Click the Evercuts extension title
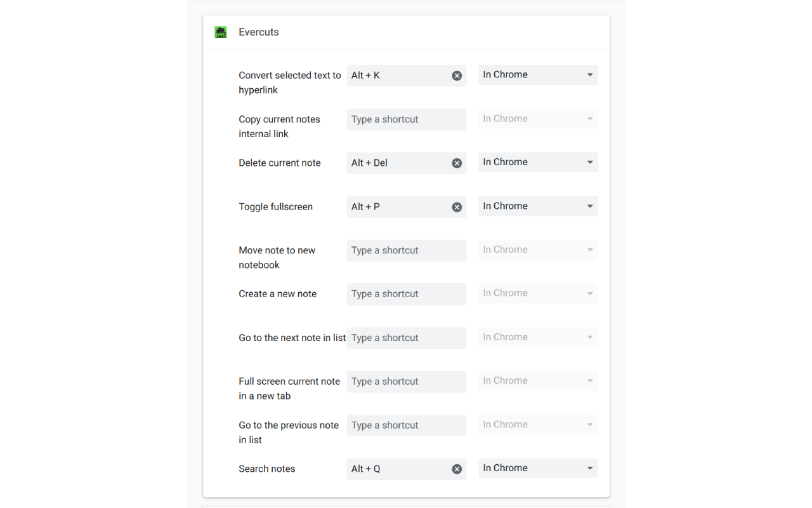The height and width of the screenshot is (508, 812). pos(259,32)
